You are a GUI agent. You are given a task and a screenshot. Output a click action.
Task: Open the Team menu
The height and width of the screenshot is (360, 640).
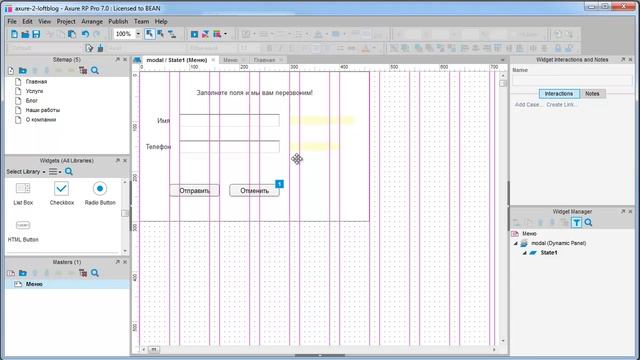(x=141, y=21)
